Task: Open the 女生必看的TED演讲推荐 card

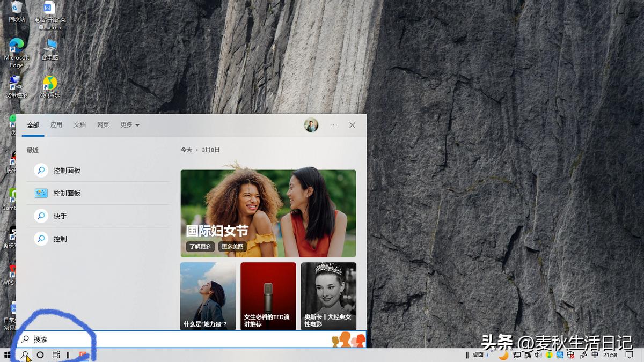Action: point(268,296)
